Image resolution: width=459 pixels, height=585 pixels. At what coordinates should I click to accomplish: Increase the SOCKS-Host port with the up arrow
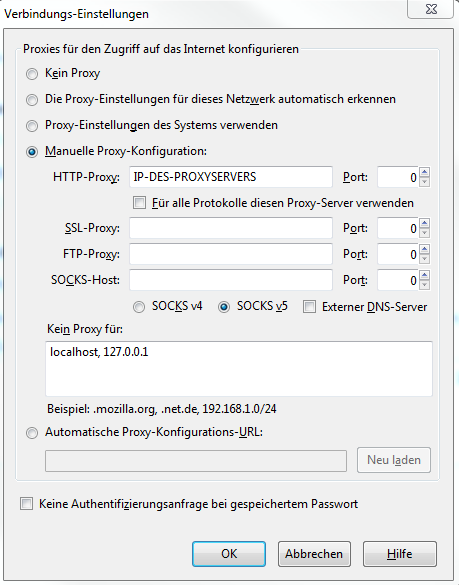425,275
